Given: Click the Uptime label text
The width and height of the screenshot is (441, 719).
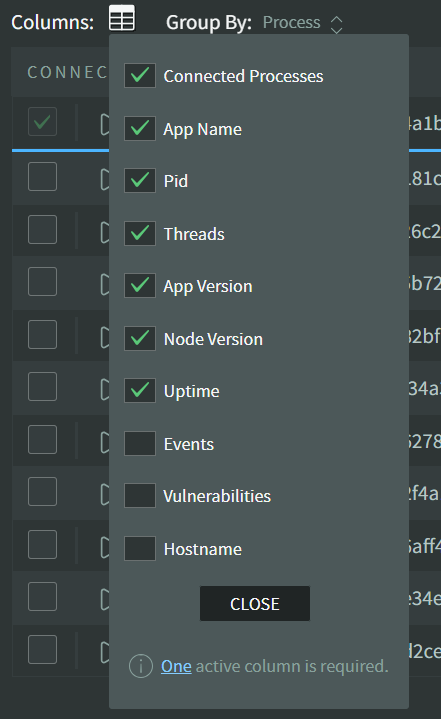Looking at the screenshot, I should (192, 392).
